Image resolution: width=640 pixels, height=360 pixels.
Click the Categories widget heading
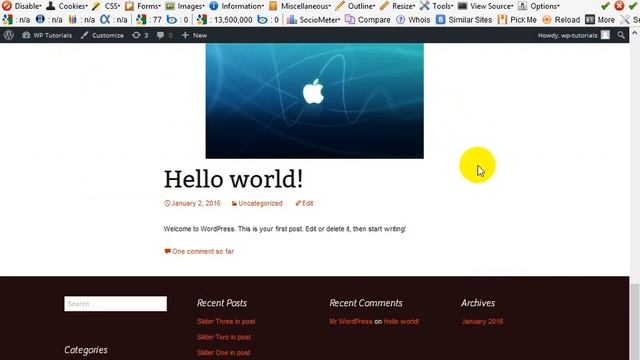click(86, 350)
